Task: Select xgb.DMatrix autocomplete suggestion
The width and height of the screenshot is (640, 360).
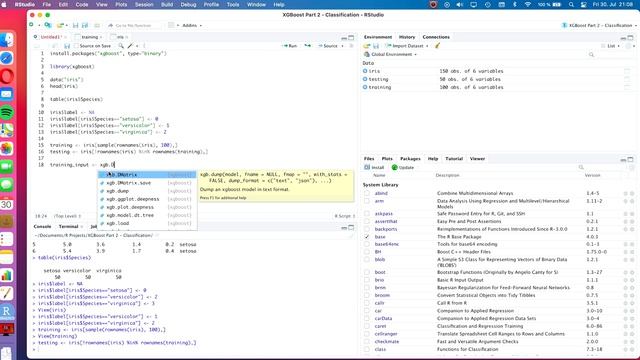Action: coord(147,175)
